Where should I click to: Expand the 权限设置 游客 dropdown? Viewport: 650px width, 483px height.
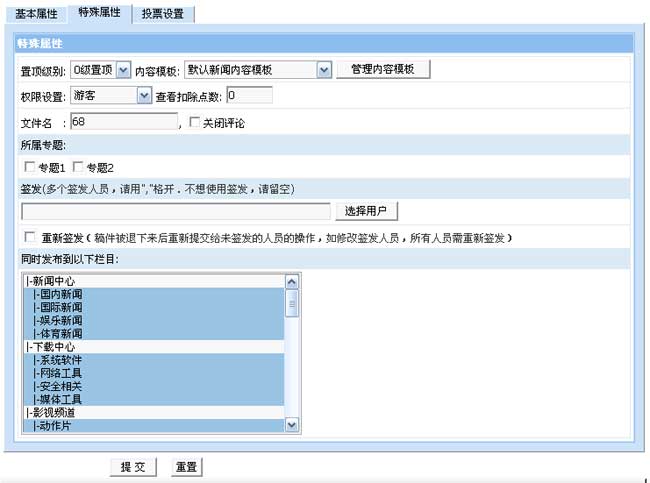coord(143,96)
